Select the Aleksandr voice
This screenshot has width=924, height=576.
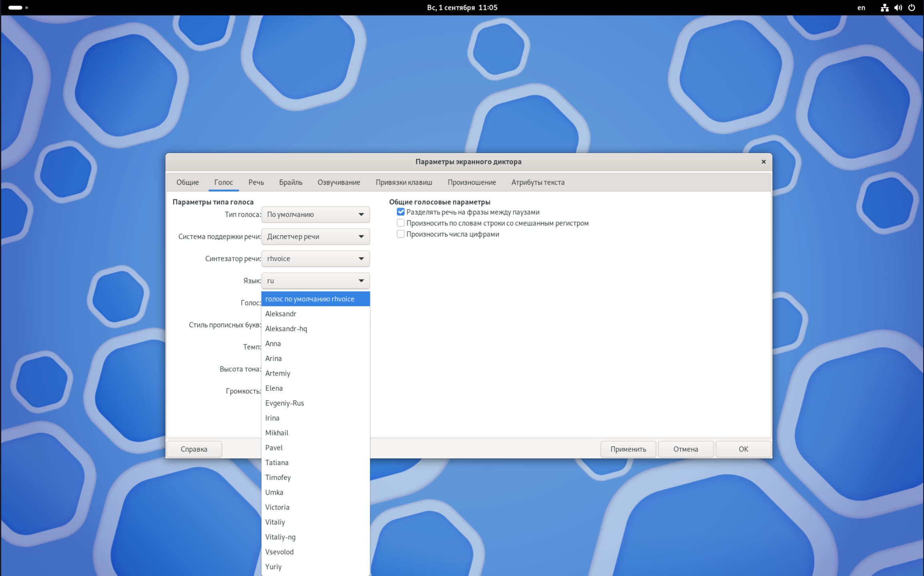(315, 314)
